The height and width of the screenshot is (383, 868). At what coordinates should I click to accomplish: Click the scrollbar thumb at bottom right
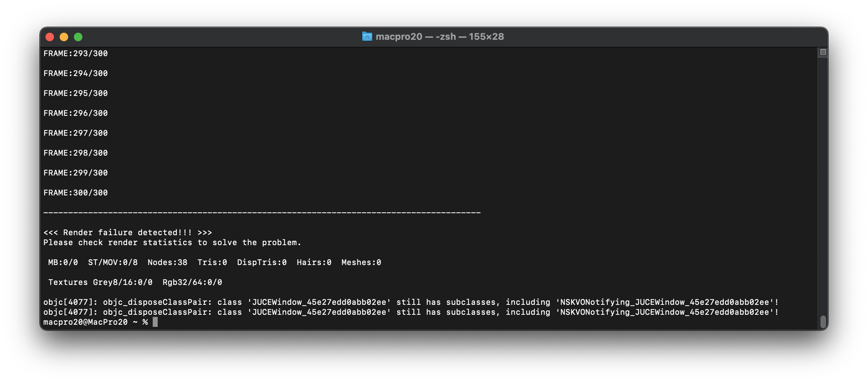[x=823, y=322]
